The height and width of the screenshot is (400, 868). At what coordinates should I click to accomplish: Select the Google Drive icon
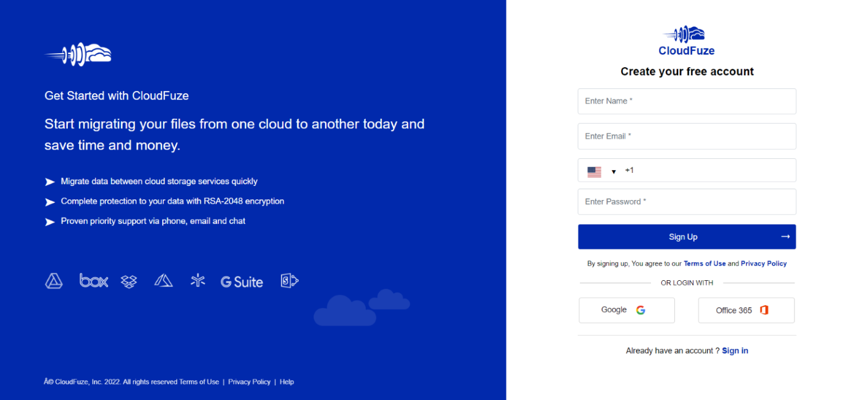(54, 281)
